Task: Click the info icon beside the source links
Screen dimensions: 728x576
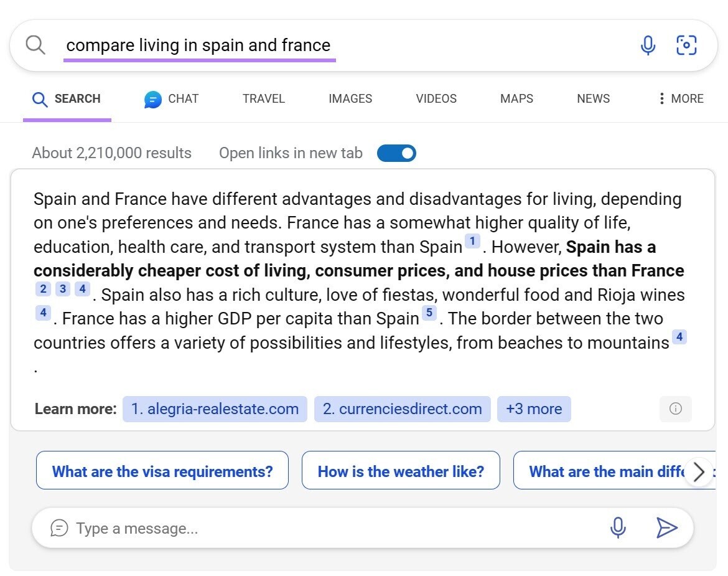Action: point(676,409)
